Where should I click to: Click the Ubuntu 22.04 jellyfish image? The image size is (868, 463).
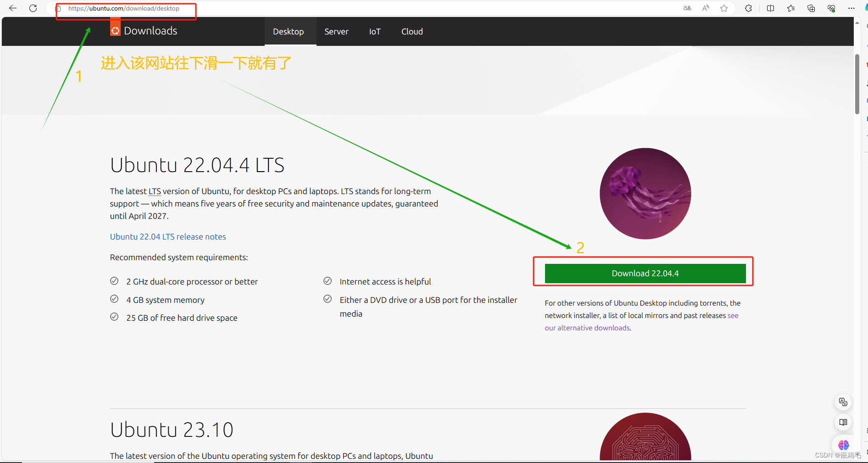(x=645, y=194)
